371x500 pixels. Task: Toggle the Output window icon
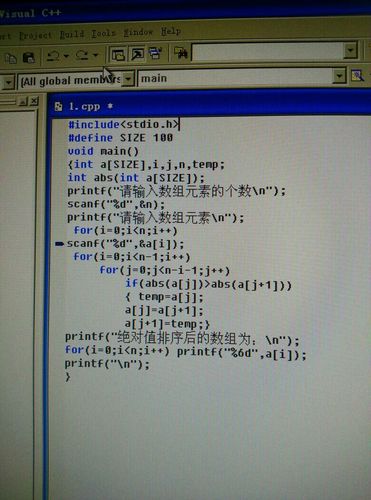[137, 54]
